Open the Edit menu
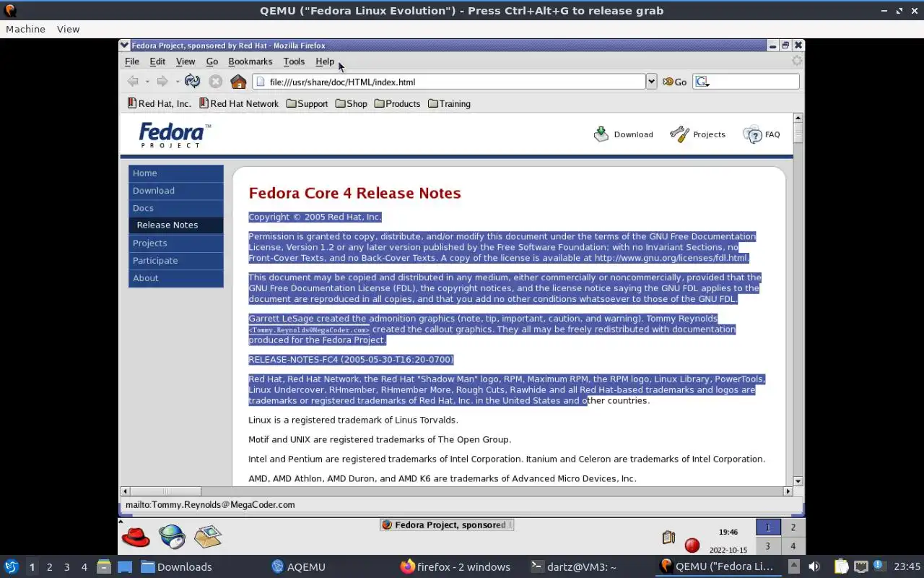This screenshot has height=578, width=924. coord(157,61)
